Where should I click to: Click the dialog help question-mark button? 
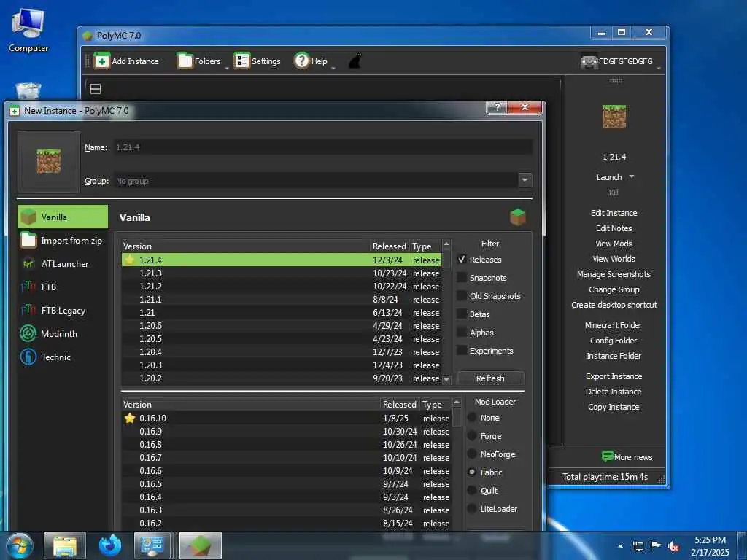click(498, 107)
